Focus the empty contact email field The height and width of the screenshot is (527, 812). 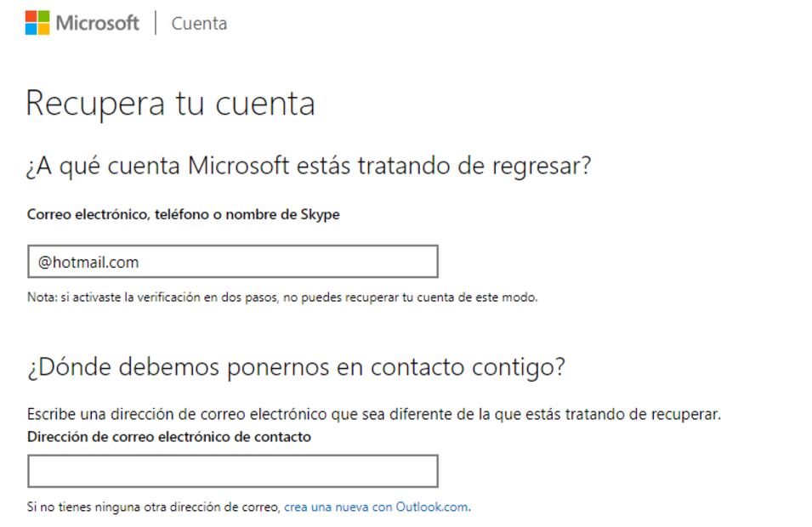coord(232,471)
